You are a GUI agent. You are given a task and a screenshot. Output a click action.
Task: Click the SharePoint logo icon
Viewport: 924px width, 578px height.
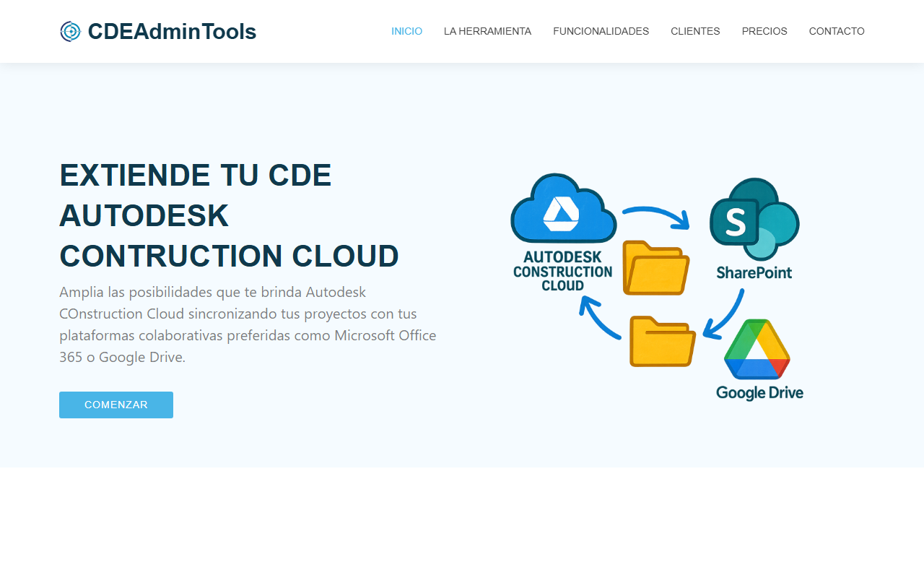[x=754, y=219]
